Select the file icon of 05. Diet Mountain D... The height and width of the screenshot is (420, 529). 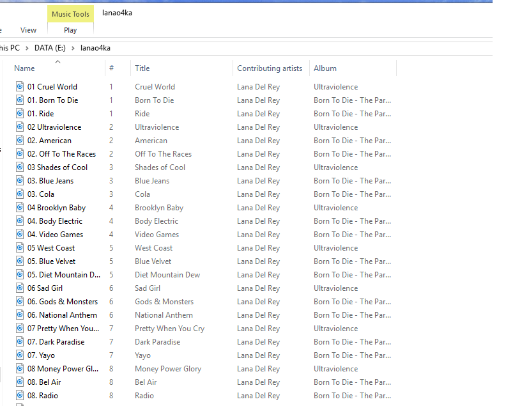20,274
